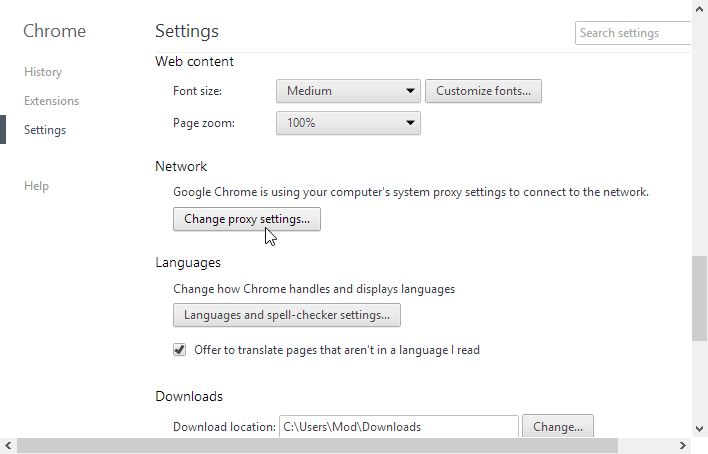Click into the Search settings box

634,33
